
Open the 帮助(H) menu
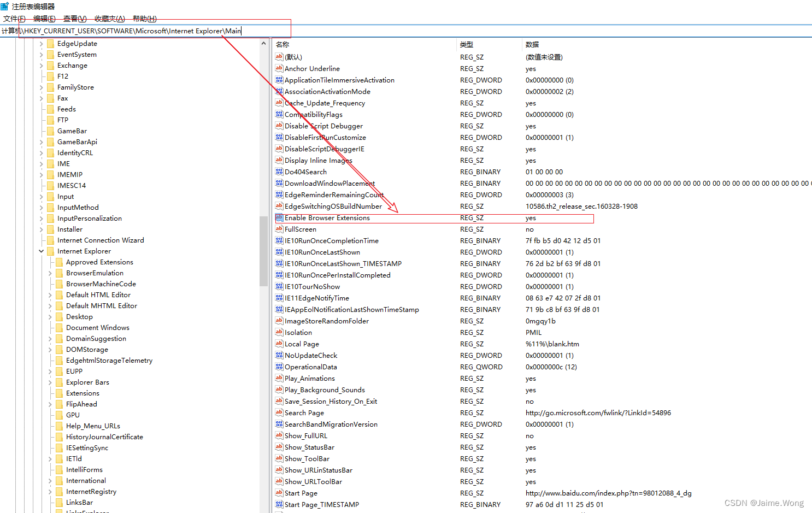[145, 19]
